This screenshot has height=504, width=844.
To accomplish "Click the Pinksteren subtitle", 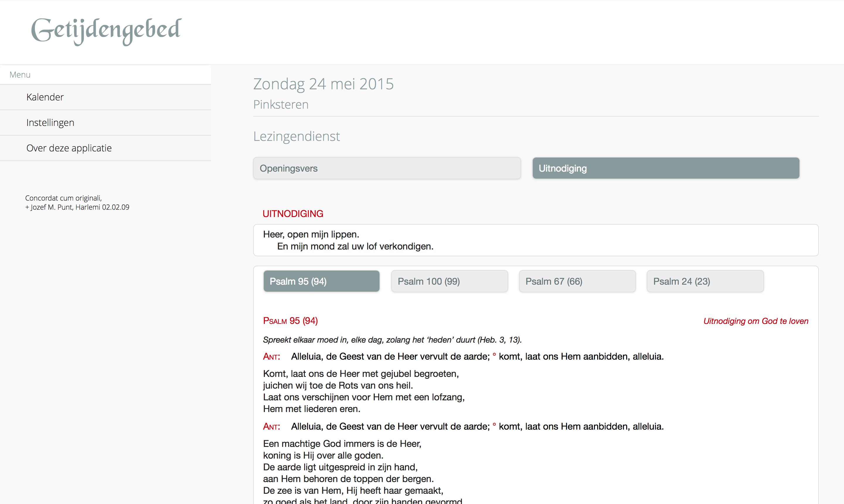I will tap(281, 105).
